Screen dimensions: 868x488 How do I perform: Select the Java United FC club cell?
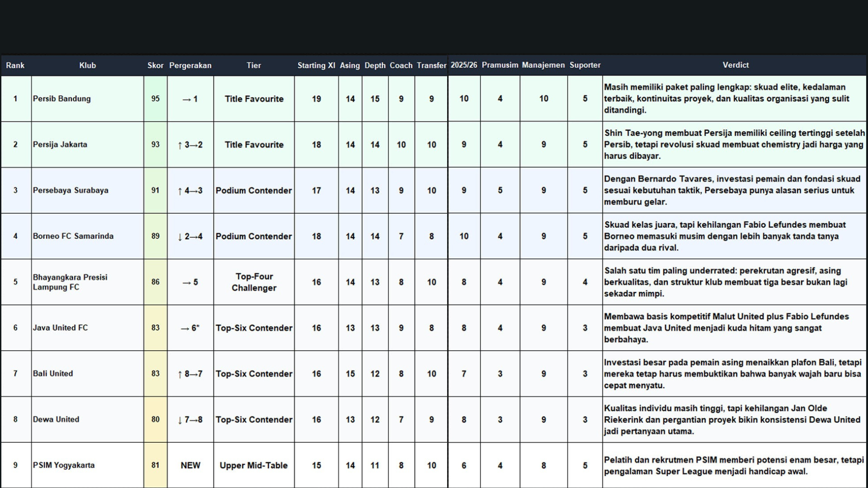(88, 328)
